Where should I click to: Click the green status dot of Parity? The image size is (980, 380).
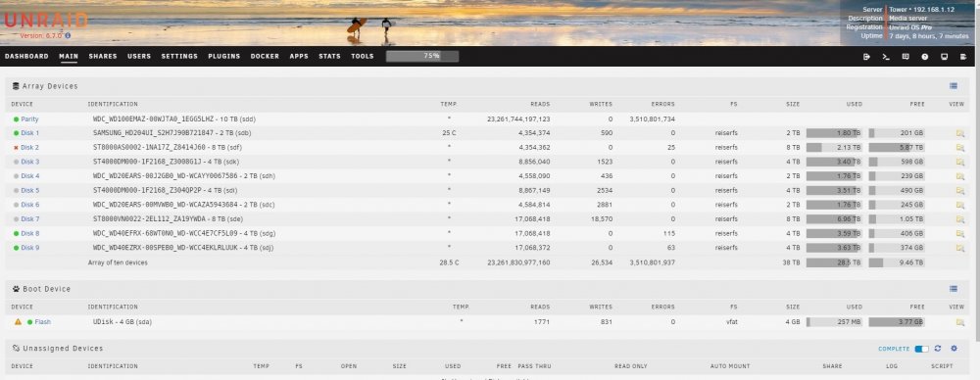click(x=16, y=119)
